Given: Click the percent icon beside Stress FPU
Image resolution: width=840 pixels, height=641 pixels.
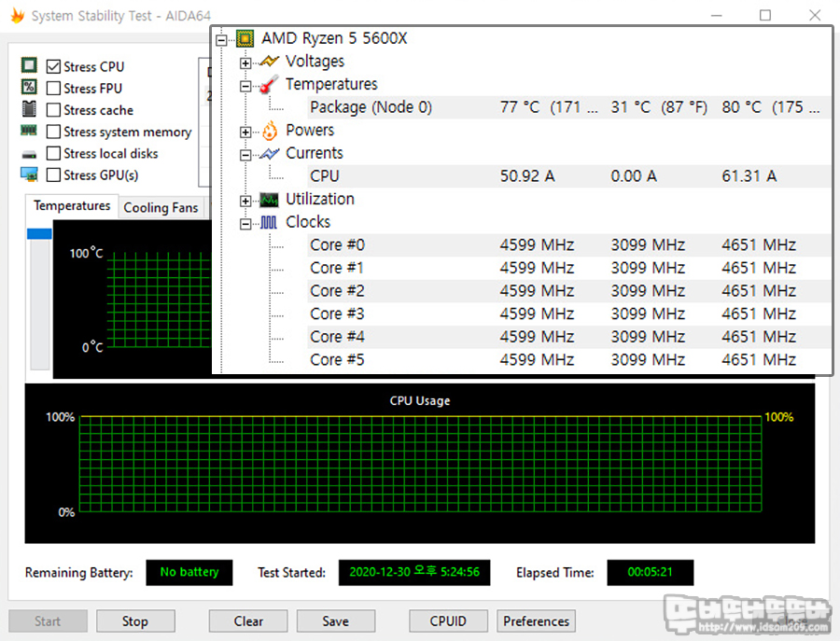Looking at the screenshot, I should 29,87.
